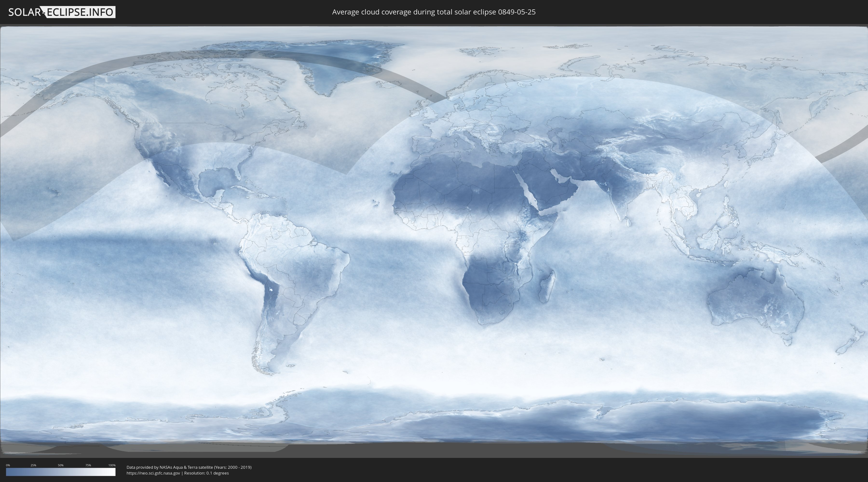This screenshot has width=868, height=482.
Task: Click the 25% label on the legend
Action: tap(33, 465)
